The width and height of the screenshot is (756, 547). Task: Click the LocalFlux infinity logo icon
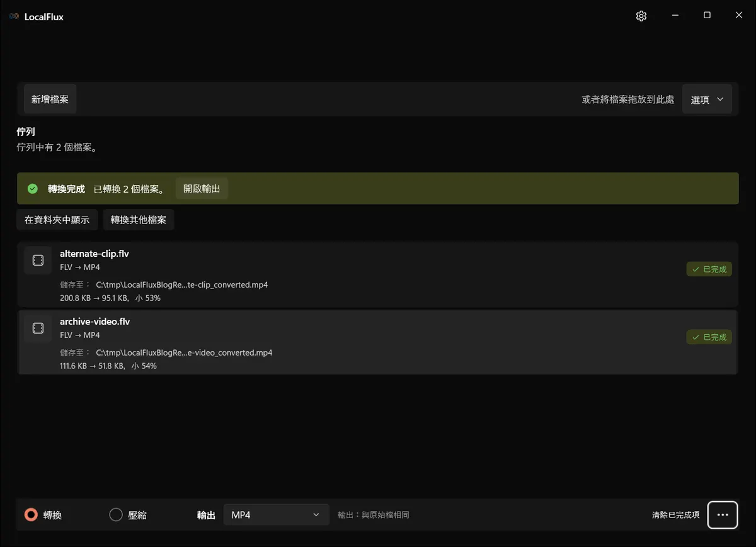(14, 17)
